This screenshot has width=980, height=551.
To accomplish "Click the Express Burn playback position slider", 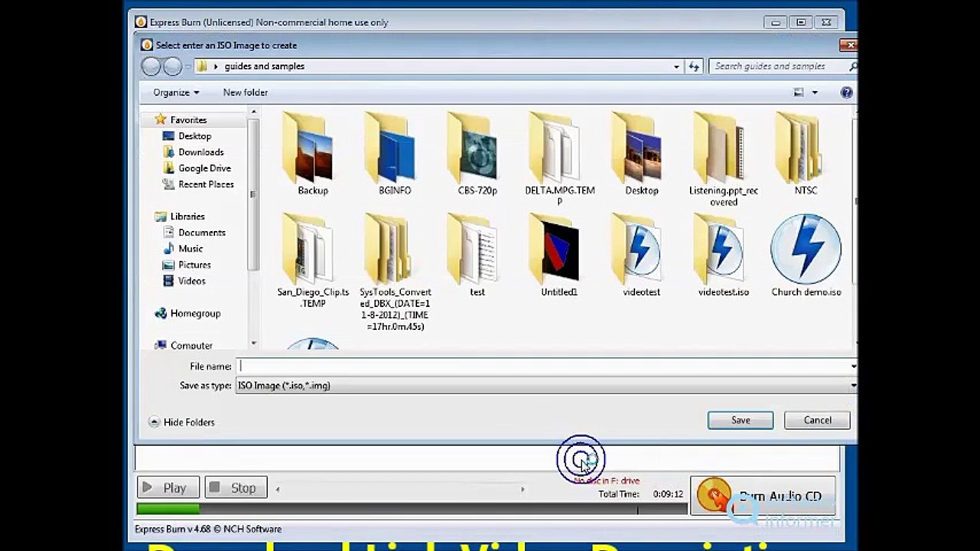I will 400,489.
